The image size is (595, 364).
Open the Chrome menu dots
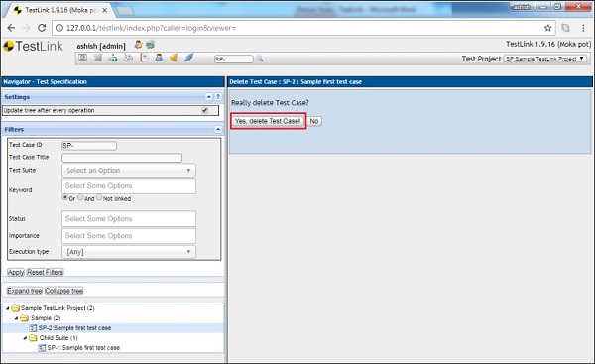pyautogui.click(x=583, y=28)
